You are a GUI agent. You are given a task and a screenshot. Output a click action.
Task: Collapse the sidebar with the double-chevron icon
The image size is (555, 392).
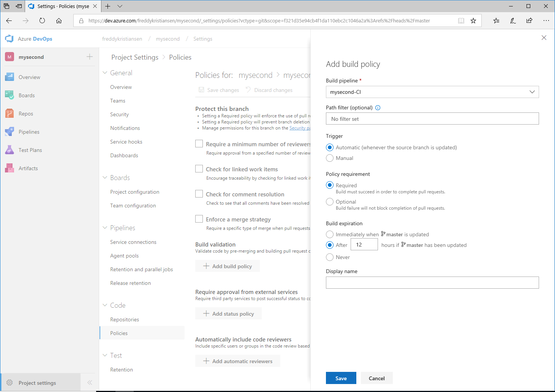[90, 383]
